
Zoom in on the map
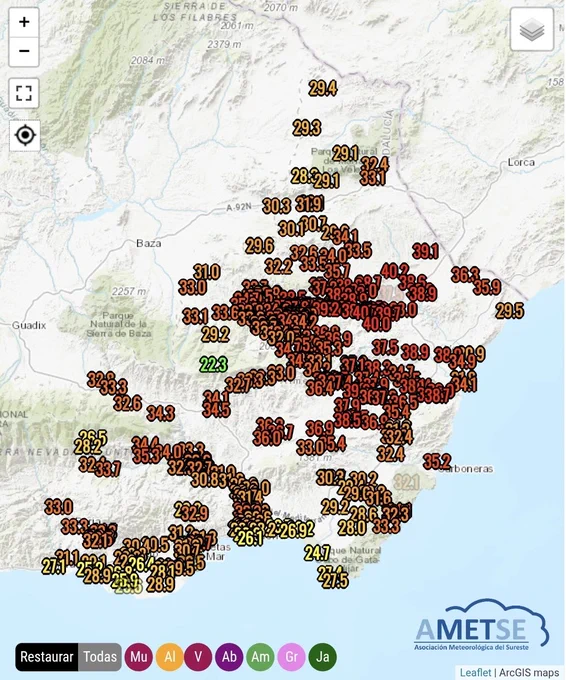pyautogui.click(x=24, y=22)
